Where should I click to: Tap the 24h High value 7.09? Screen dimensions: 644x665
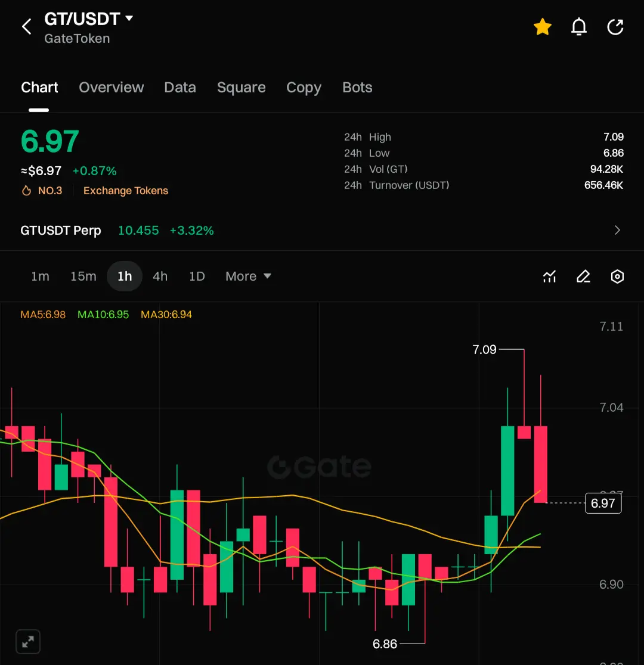[614, 137]
